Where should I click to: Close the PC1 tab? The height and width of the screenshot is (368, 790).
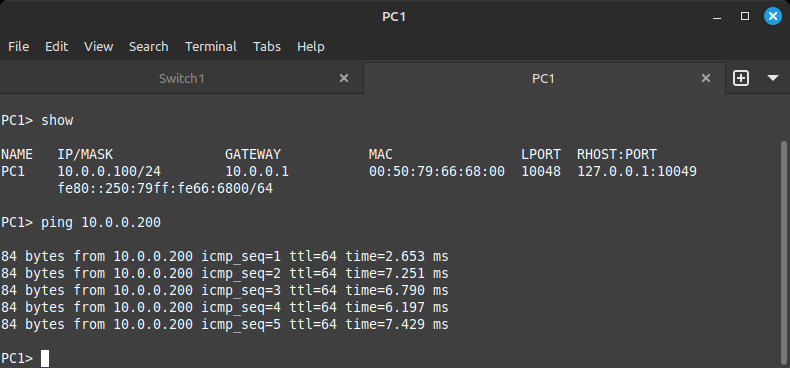pyautogui.click(x=706, y=78)
